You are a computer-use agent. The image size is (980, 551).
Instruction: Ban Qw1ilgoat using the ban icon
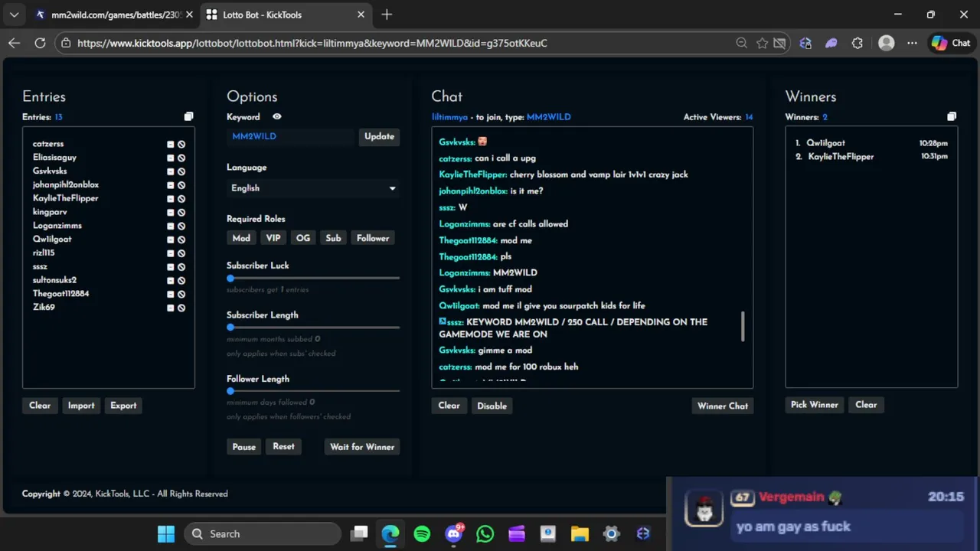click(181, 240)
